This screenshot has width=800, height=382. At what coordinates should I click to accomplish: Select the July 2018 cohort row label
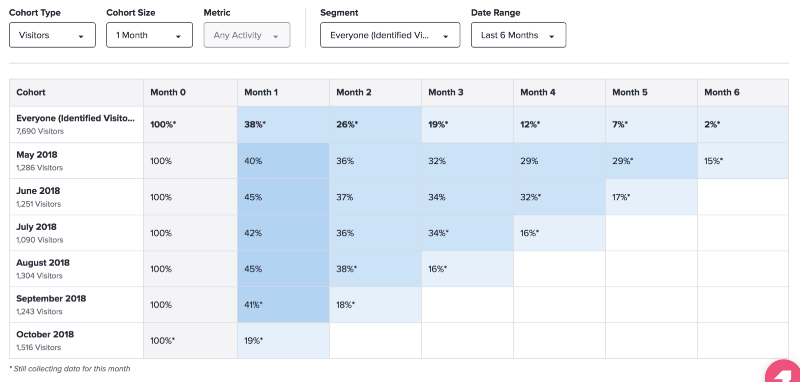[x=37, y=227]
